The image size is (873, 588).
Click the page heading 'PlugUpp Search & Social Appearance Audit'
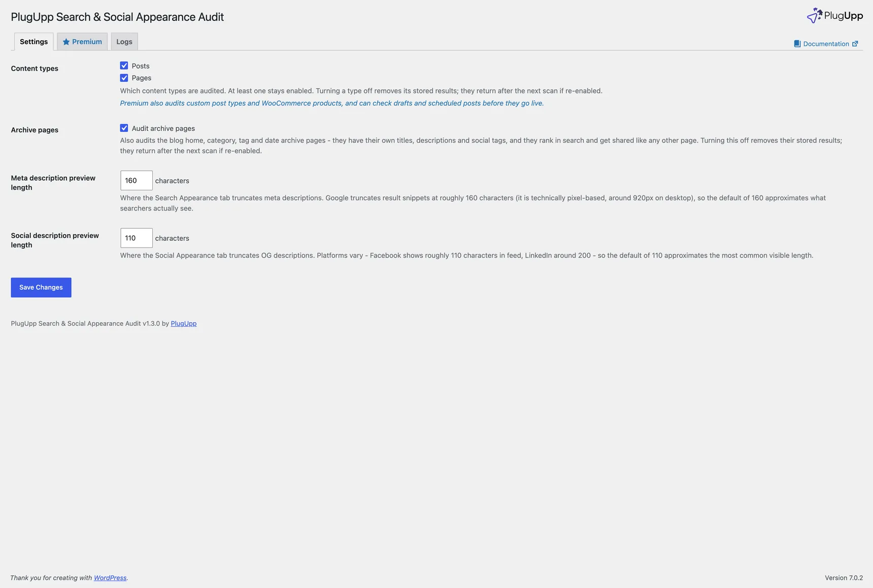click(x=117, y=17)
